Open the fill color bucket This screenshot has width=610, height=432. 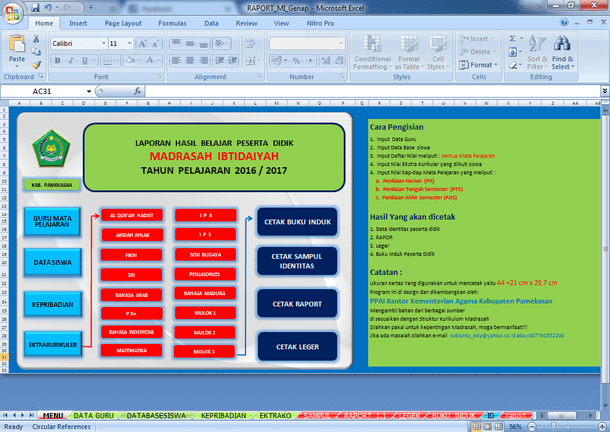[x=130, y=60]
